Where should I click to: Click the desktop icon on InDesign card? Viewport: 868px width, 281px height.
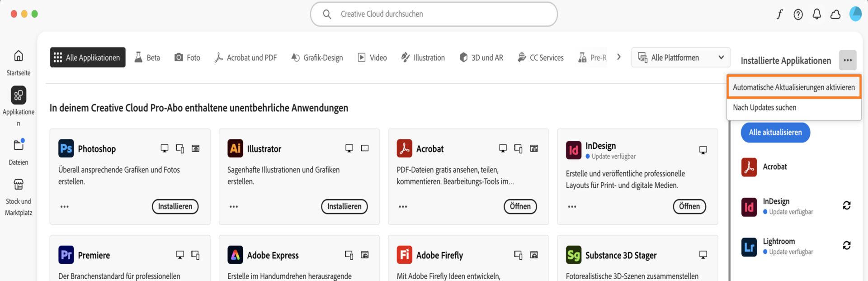[703, 150]
